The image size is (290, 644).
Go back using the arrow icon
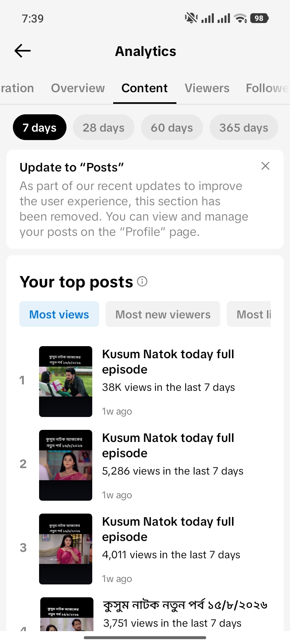[x=23, y=51]
